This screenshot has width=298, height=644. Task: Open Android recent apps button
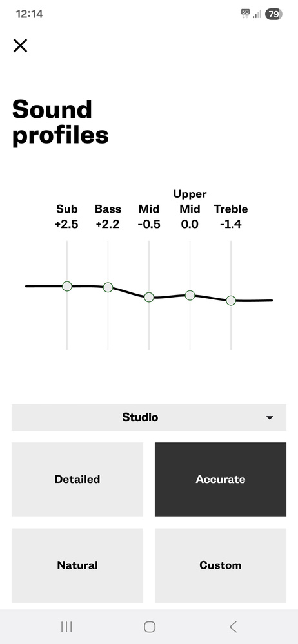tap(66, 627)
